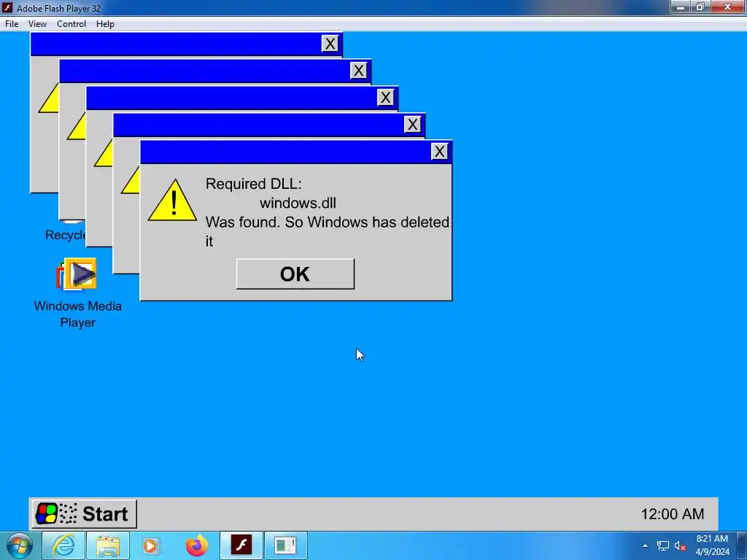The image size is (747, 560).
Task: Click the 'Required DLL:' text
Action: click(253, 184)
